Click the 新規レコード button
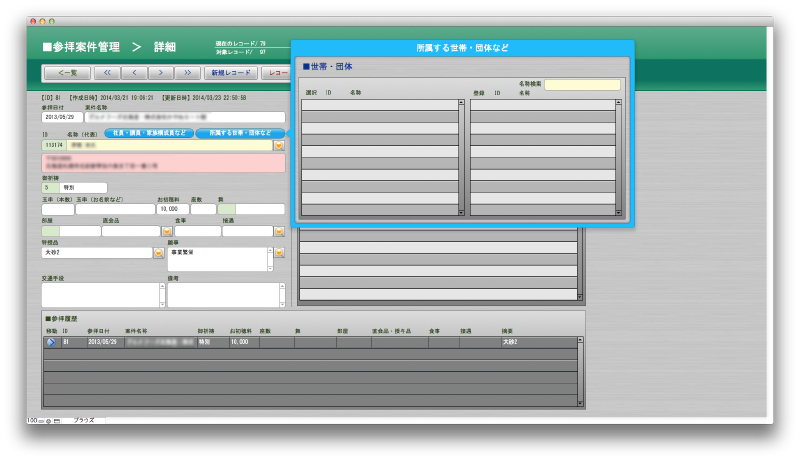800x461 pixels. click(x=230, y=73)
